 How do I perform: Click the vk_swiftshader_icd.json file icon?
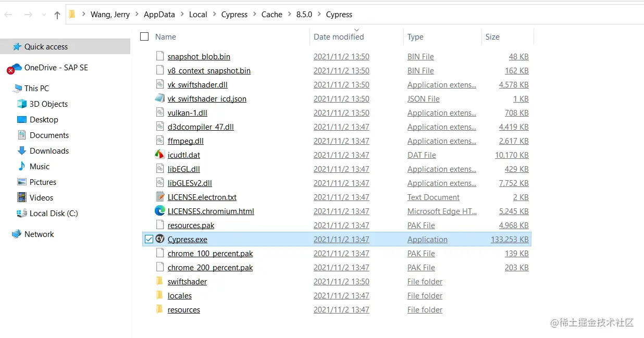point(160,98)
